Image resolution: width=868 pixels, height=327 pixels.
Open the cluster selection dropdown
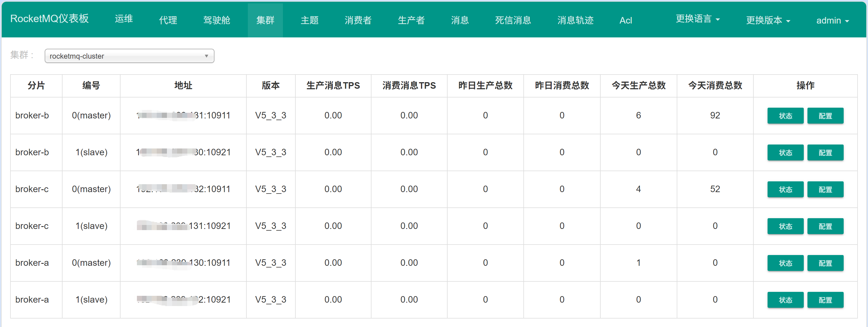pos(129,56)
